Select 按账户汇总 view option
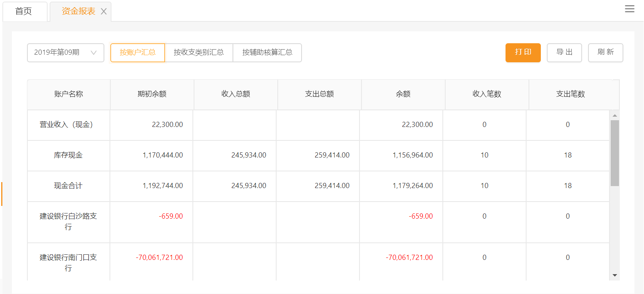The height and width of the screenshot is (294, 644). (137, 53)
